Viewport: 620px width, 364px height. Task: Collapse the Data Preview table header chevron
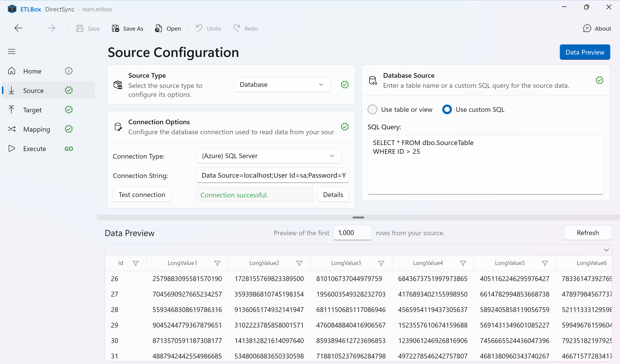(606, 250)
